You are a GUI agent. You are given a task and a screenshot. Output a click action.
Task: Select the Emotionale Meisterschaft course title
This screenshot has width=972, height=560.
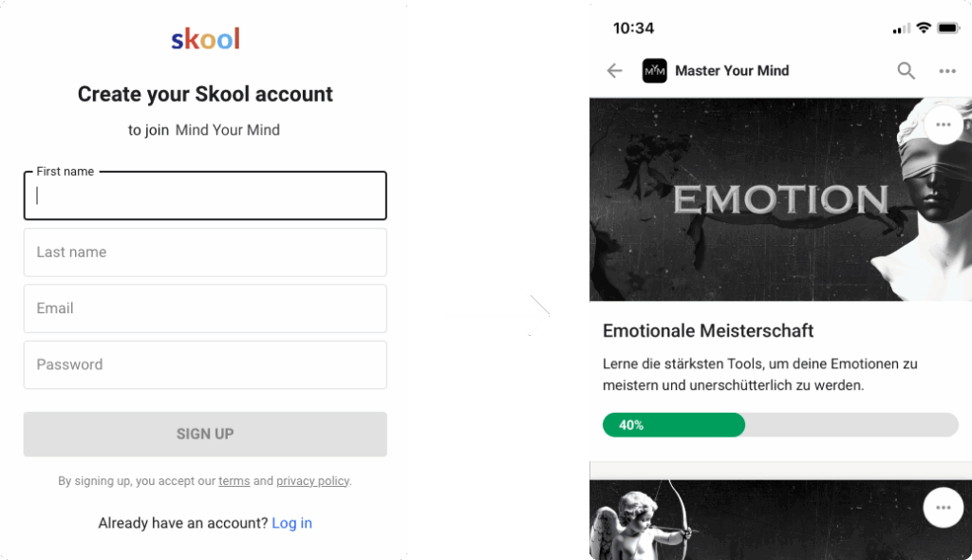[708, 331]
